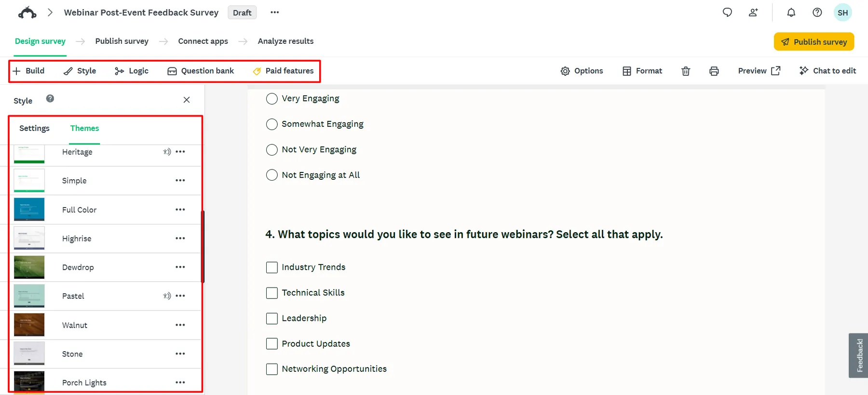The width and height of the screenshot is (868, 395).
Task: Open survey title more options ellipsis
Action: coord(275,13)
